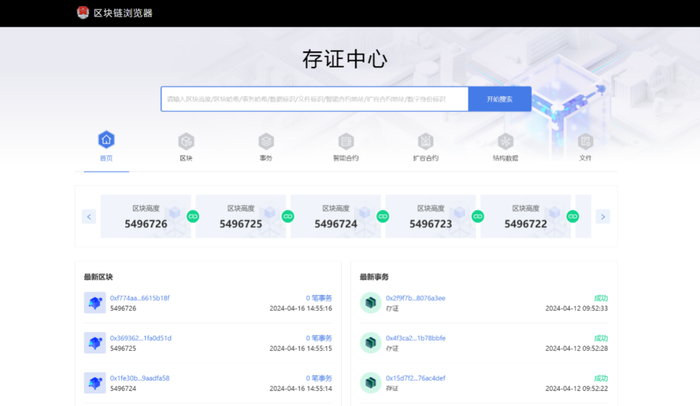Click 0 笔事务 link for block 5496724
Viewport: 700px width, 406px height.
319,378
